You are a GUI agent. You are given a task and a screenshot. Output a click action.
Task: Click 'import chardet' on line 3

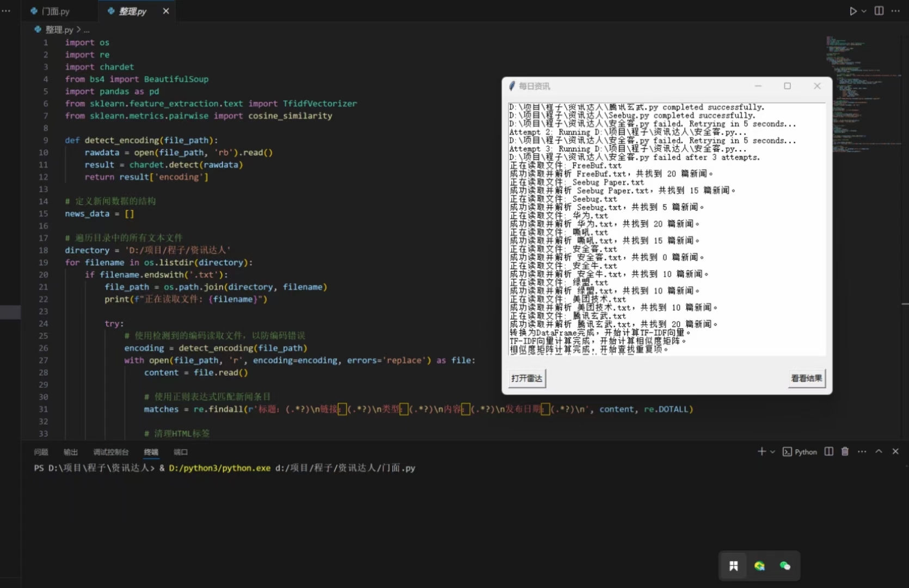pos(100,67)
